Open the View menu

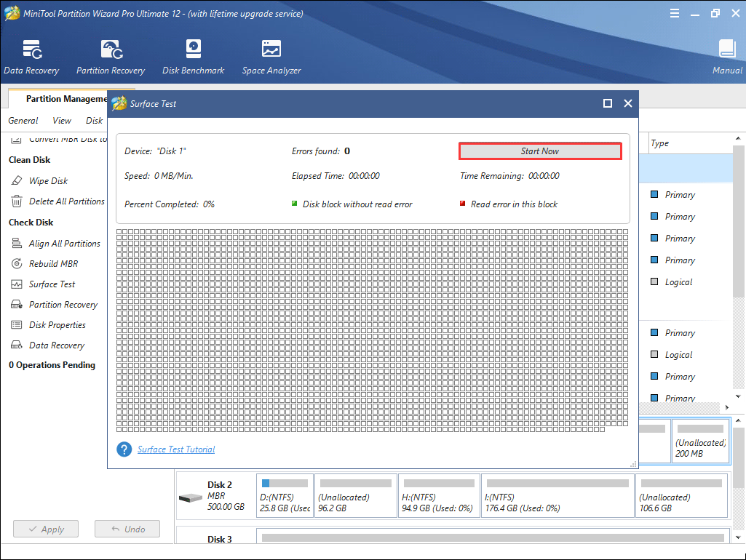[62, 121]
